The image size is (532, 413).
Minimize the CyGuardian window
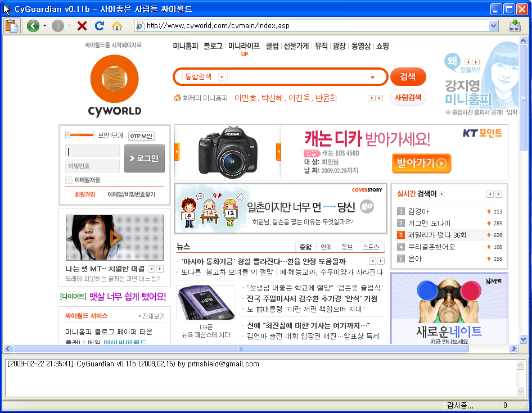(496, 9)
